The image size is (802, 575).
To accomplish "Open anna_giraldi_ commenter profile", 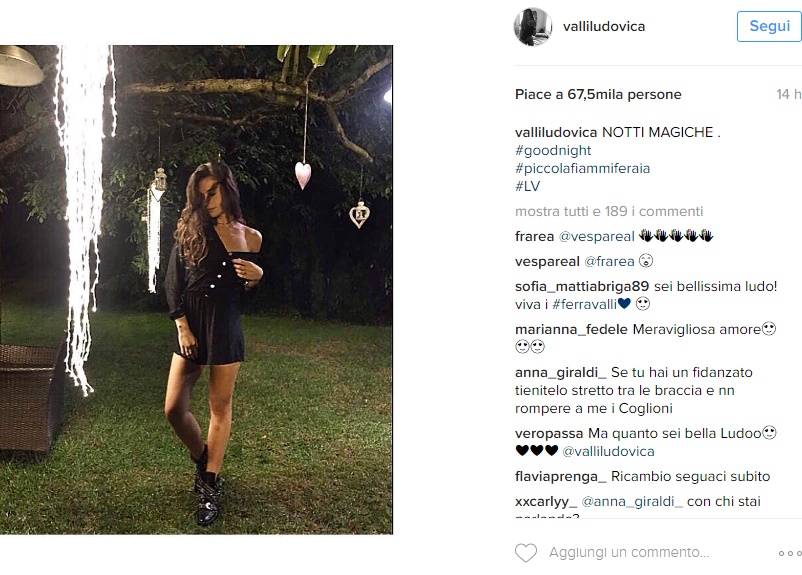I will pos(561,372).
